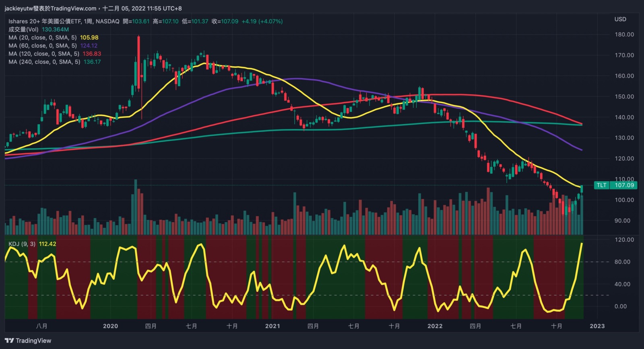Click the green TLT ticker tag

(601, 185)
